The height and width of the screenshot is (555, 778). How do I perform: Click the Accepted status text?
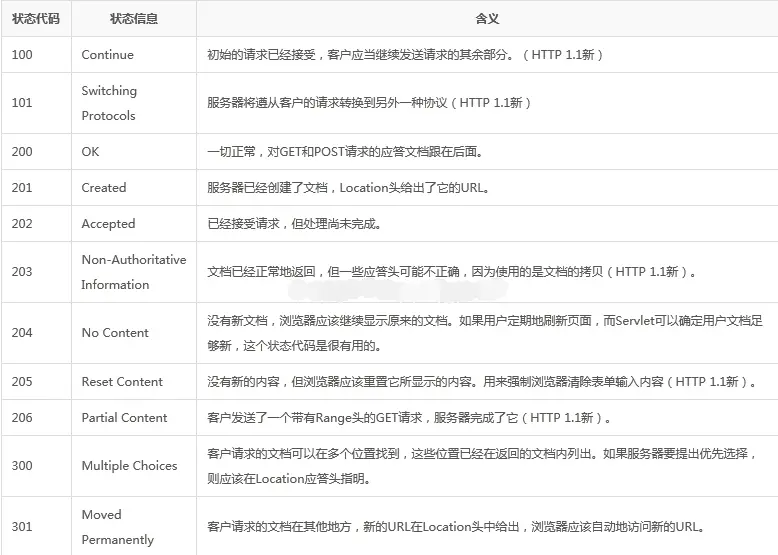tap(108, 224)
